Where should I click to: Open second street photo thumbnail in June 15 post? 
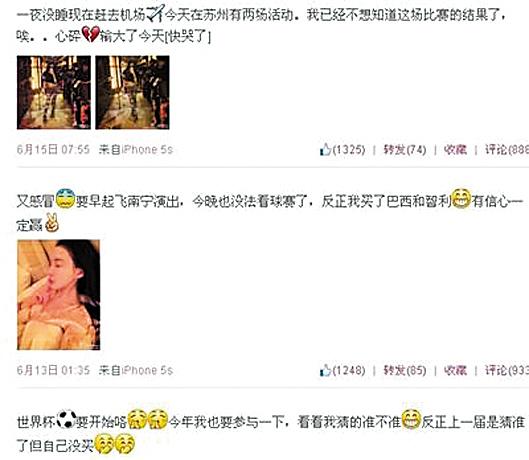133,92
